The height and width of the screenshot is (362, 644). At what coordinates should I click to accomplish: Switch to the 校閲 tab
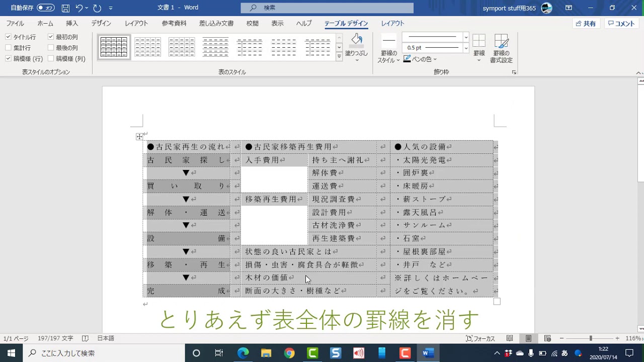(x=252, y=24)
